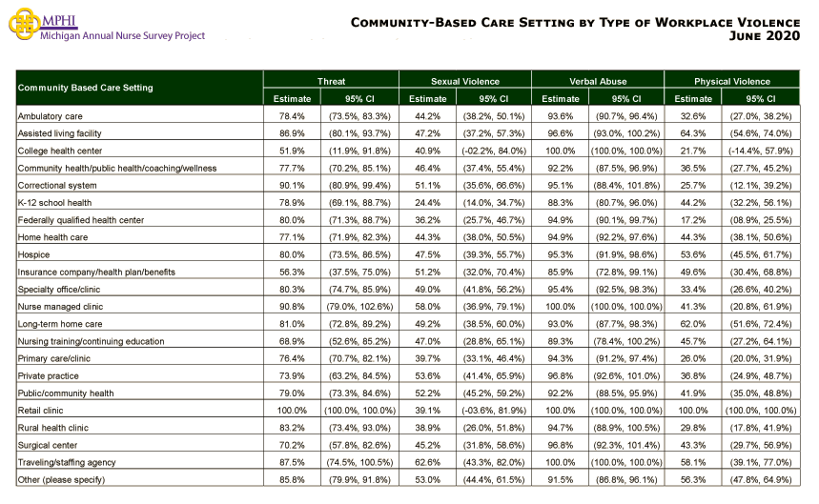Select the 'Correctional system' row label
The image size is (819, 504).
[x=57, y=185]
